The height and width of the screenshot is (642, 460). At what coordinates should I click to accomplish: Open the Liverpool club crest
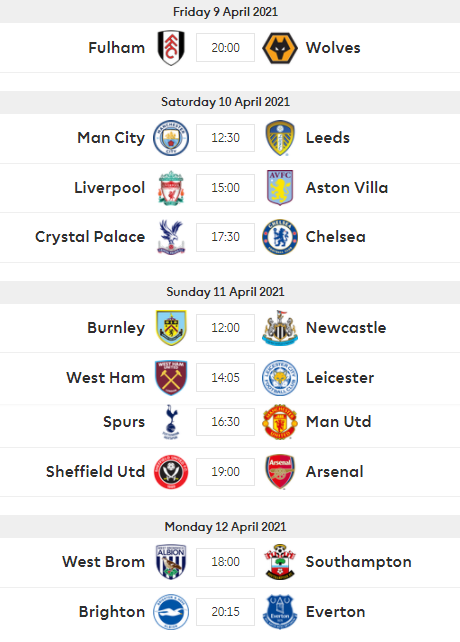tap(171, 188)
